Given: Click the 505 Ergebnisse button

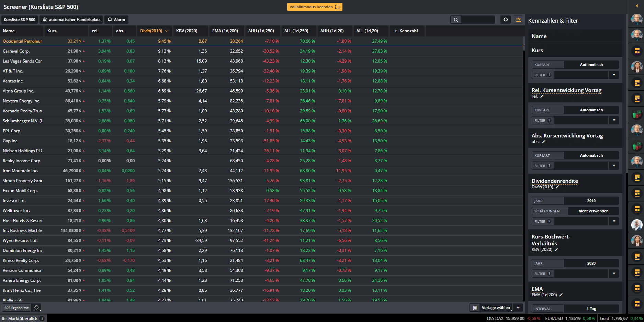Looking at the screenshot, I should pyautogui.click(x=16, y=308).
